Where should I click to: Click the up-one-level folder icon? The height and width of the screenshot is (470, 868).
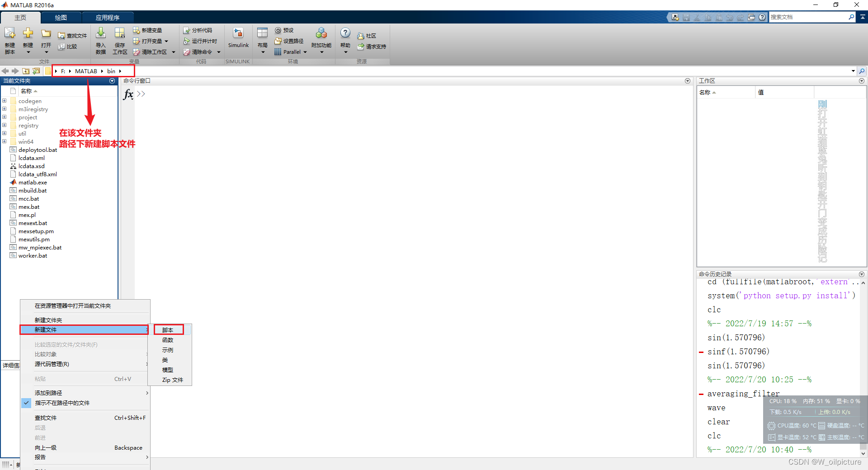(x=26, y=71)
